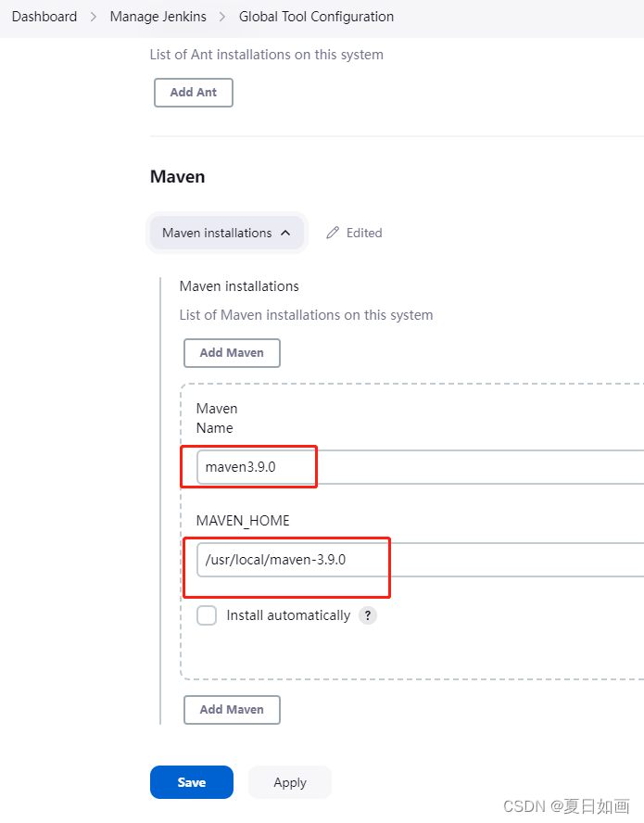The width and height of the screenshot is (644, 823).
Task: Select Global Tool Configuration breadcrumb
Action: click(316, 16)
